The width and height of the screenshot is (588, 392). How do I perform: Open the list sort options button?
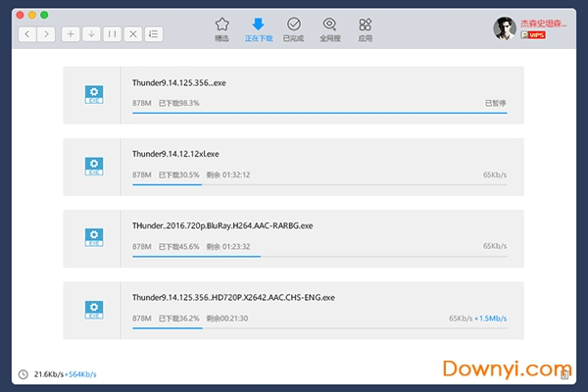[154, 34]
